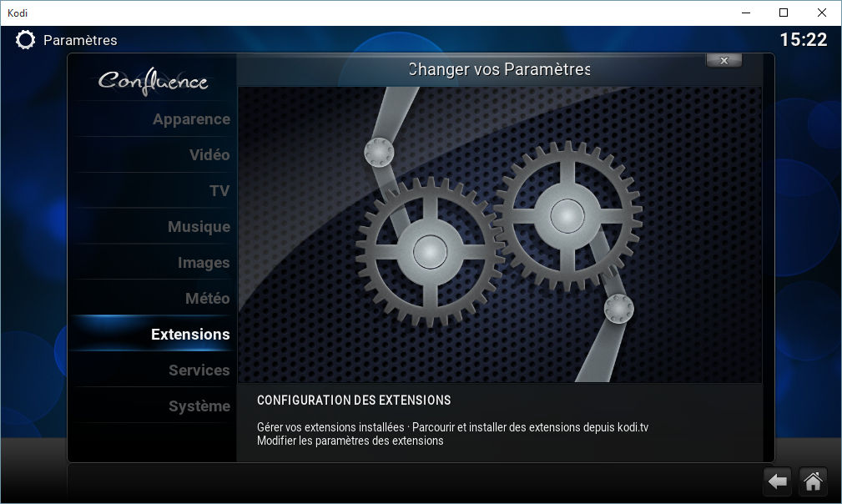Minimize the Kodi window
Image resolution: width=842 pixels, height=504 pixels.
746,13
